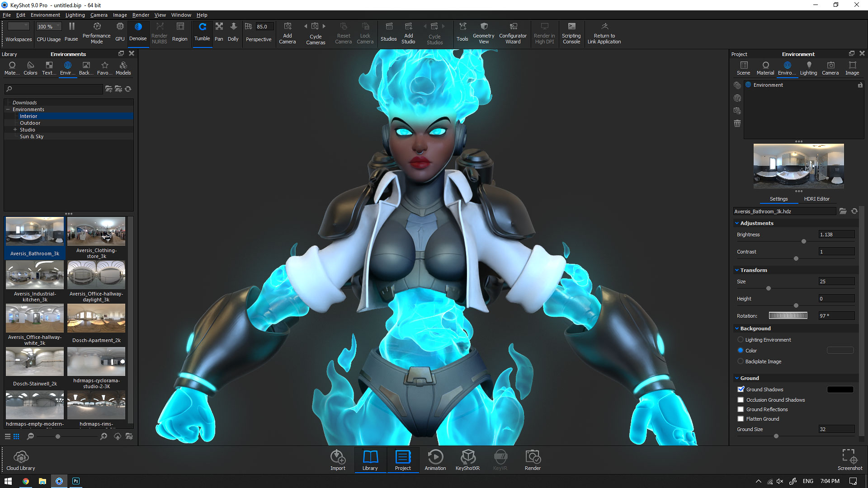Open the Tools toolbar item
Viewport: 868px width, 488px height.
[x=462, y=32]
